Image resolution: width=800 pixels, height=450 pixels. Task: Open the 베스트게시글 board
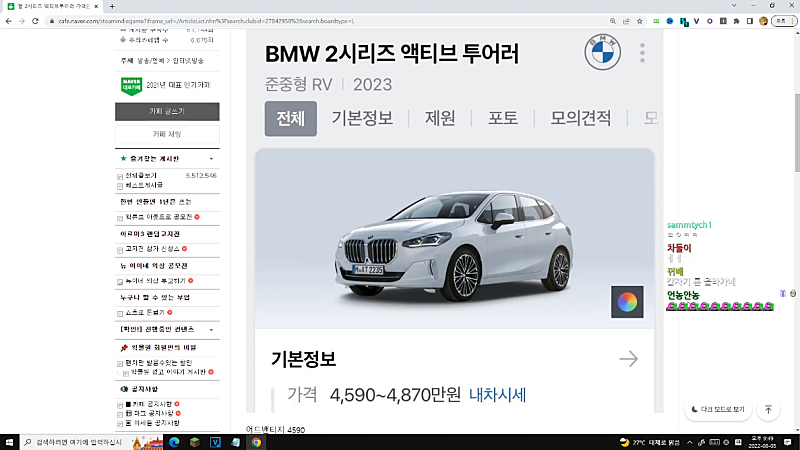(144, 185)
